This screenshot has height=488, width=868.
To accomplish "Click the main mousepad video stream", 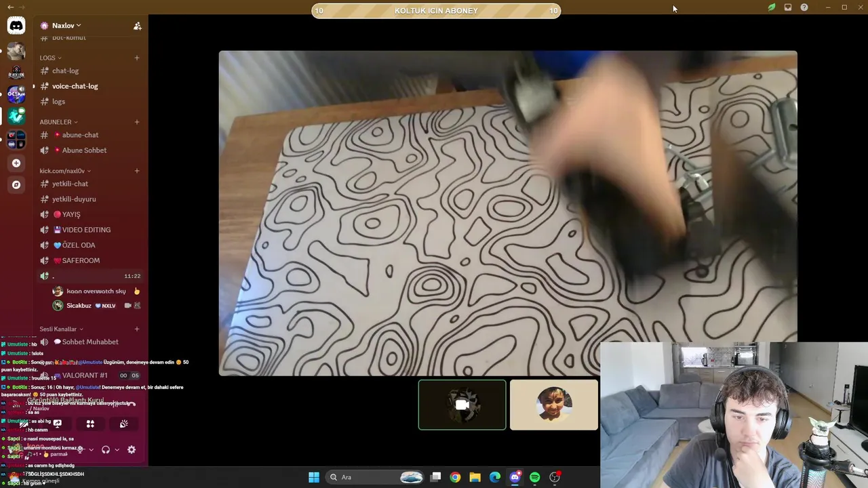I will 508,213.
